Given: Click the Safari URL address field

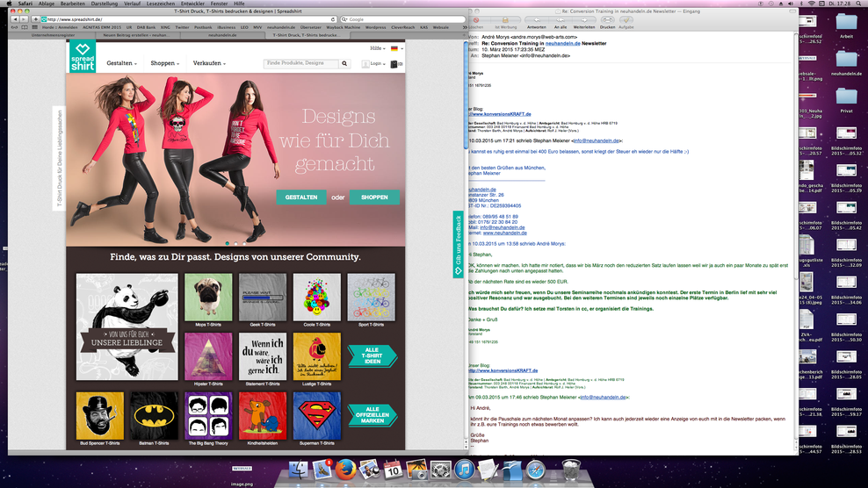Looking at the screenshot, I should pyautogui.click(x=188, y=19).
